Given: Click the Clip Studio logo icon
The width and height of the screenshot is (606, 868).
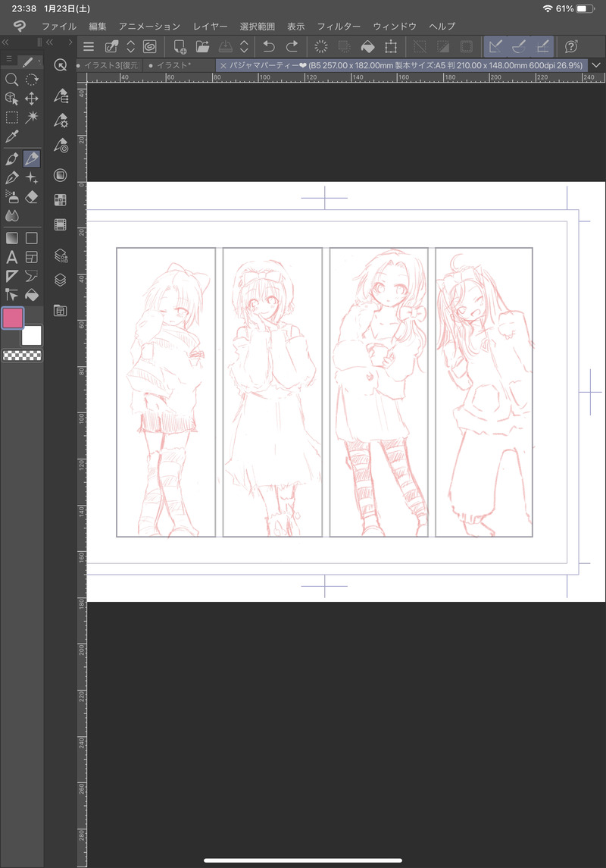Looking at the screenshot, I should 20,26.
